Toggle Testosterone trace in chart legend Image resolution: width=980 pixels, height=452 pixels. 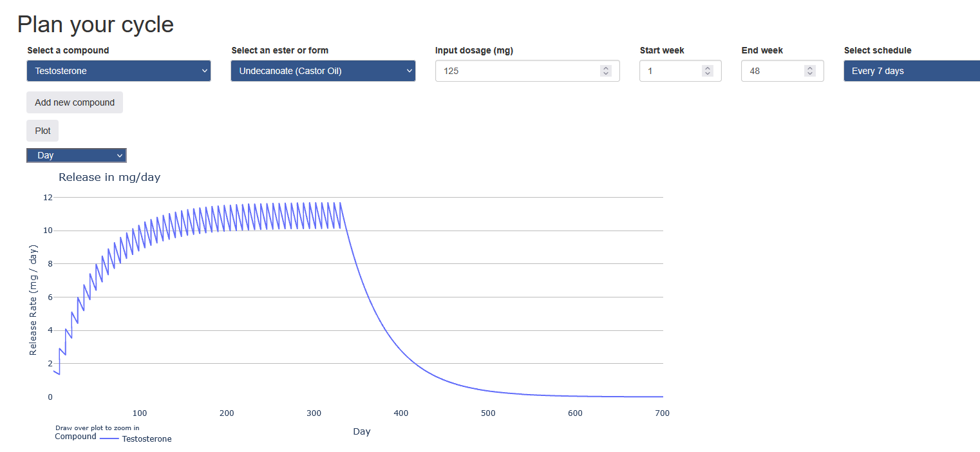pyautogui.click(x=147, y=439)
